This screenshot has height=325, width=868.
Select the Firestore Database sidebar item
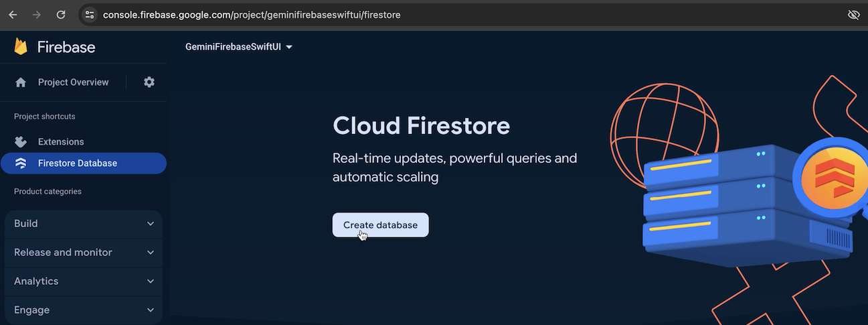(x=78, y=164)
